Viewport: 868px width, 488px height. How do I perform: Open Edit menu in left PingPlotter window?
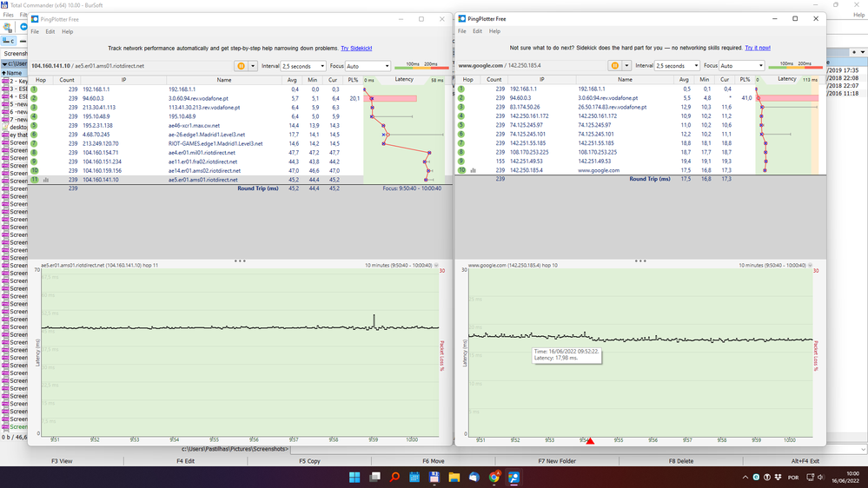click(50, 31)
